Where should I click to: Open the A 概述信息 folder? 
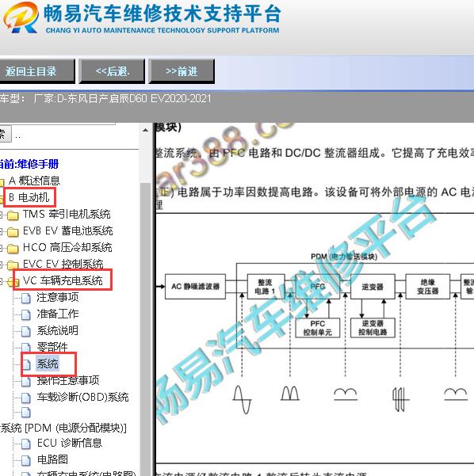34,181
